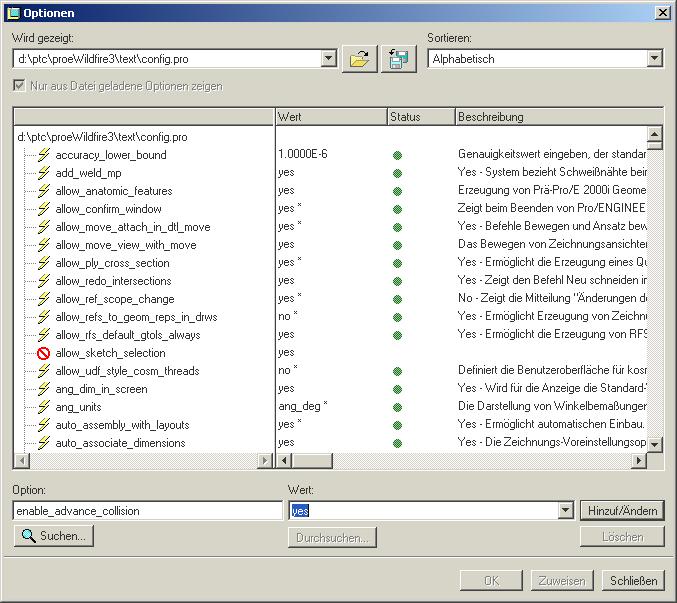This screenshot has width=677, height=603.
Task: Click the Wert input field containing 'yes'
Action: coord(424,511)
